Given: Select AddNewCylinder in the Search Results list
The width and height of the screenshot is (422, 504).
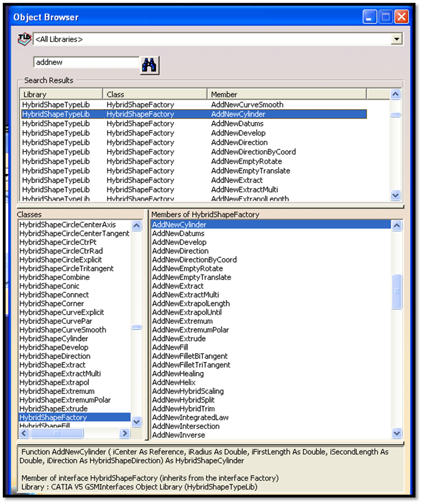Looking at the screenshot, I should point(194,114).
